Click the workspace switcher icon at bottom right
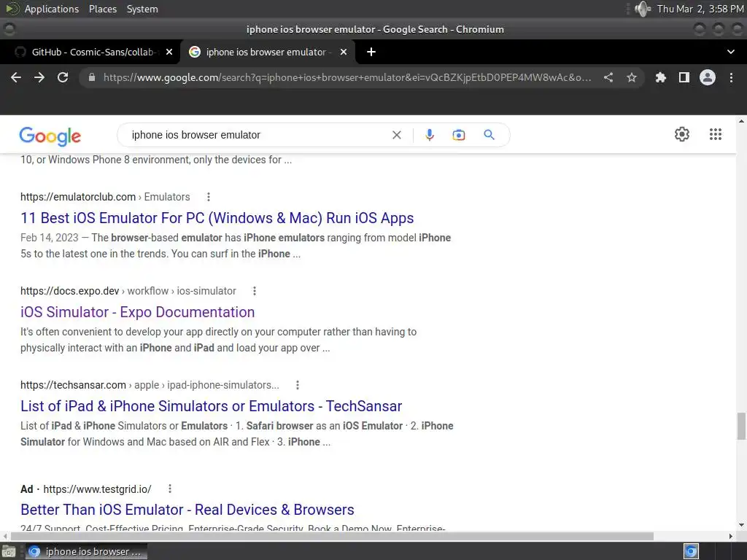 691,551
